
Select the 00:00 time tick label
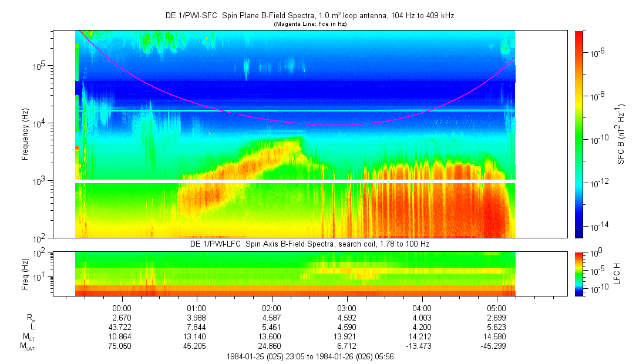(122, 308)
